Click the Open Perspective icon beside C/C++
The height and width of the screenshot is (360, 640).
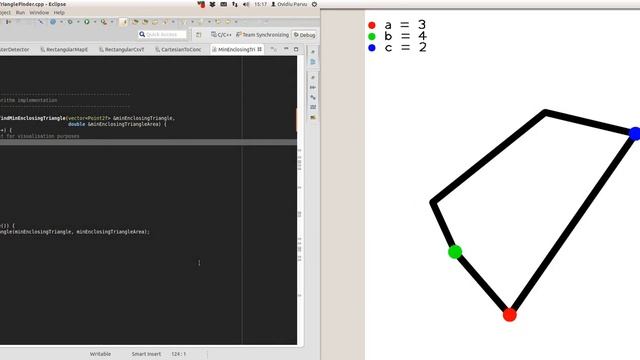tap(199, 35)
